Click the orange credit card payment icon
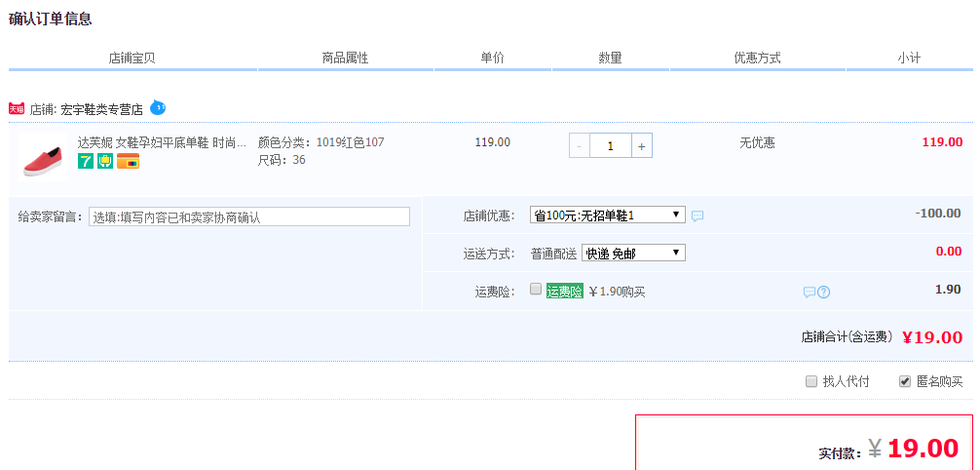The height and width of the screenshot is (470, 980). pyautogui.click(x=129, y=162)
